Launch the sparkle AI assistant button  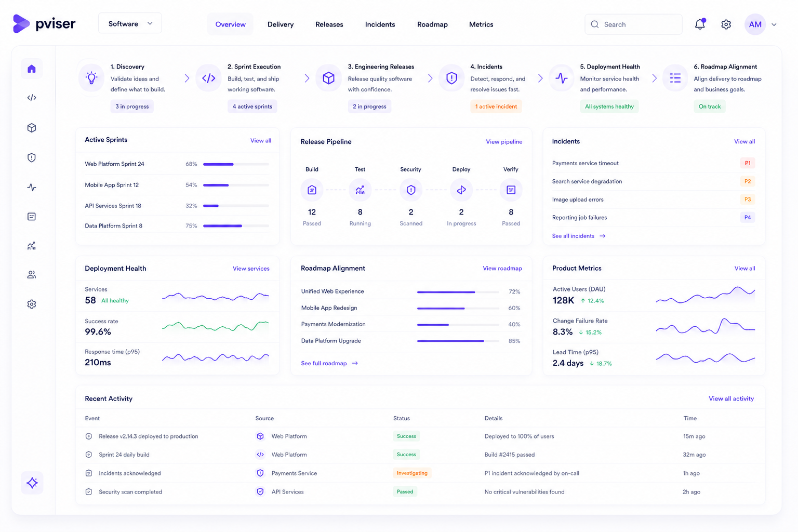(32, 483)
